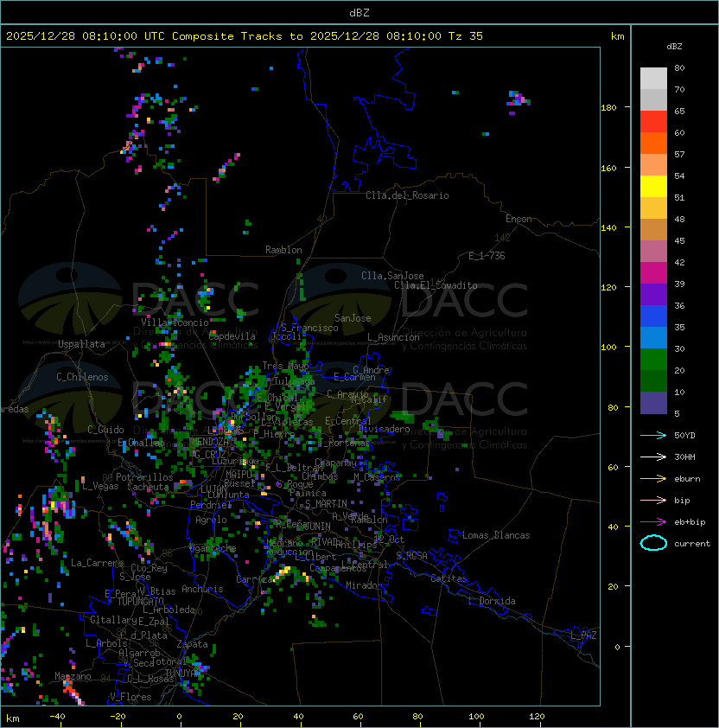Click the 'Uspallata' map label
The image size is (719, 728).
tap(81, 344)
